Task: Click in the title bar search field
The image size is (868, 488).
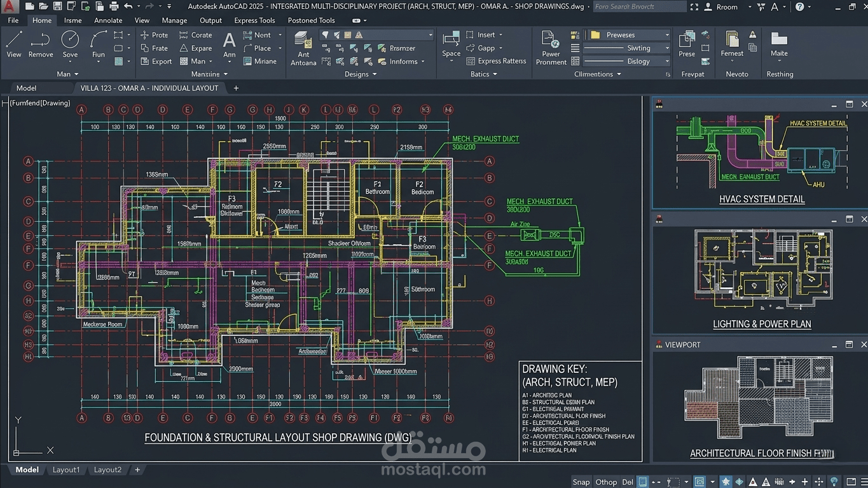Action: click(639, 7)
